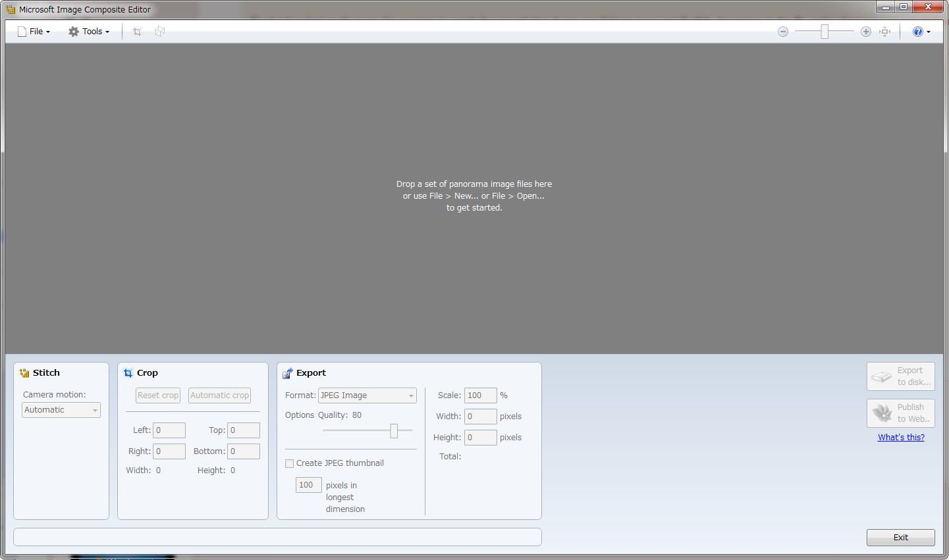The height and width of the screenshot is (560, 949).
Task: Select the crop tool in the toolbar
Action: 137,32
